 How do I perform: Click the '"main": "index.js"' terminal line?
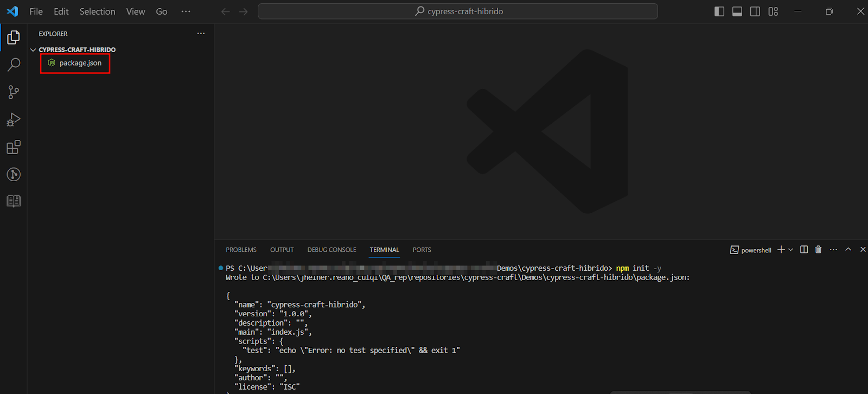click(273, 332)
